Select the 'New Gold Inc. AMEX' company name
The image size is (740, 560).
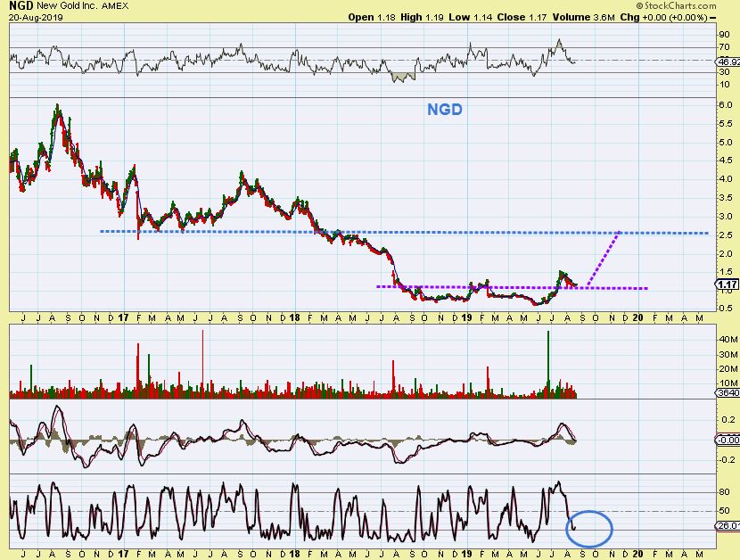pos(83,6)
